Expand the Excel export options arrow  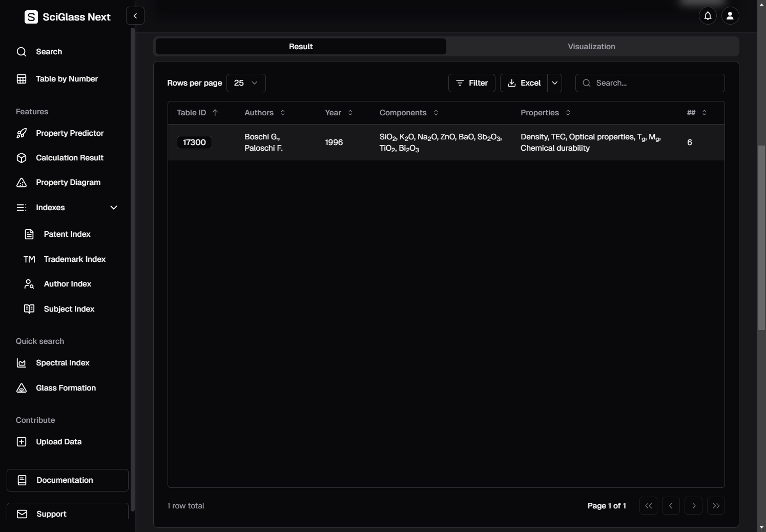554,83
